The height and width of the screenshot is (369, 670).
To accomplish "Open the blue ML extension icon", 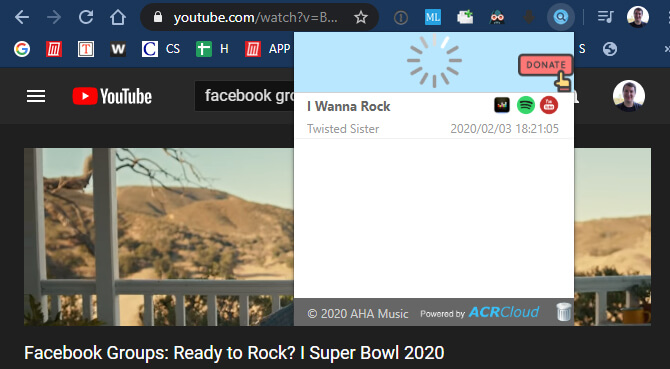I will [433, 17].
